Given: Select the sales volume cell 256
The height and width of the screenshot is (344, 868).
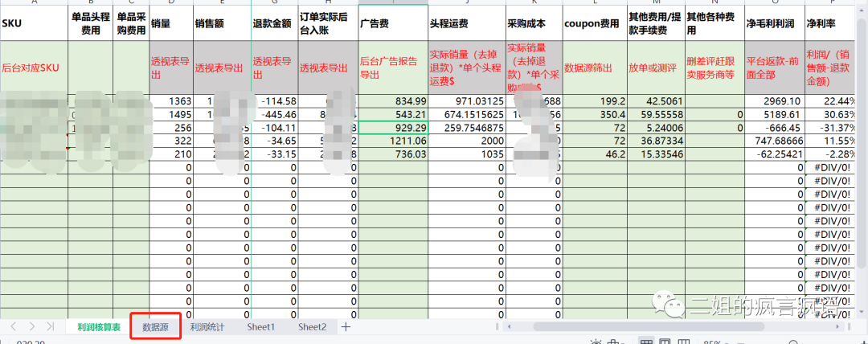Looking at the screenshot, I should [172, 128].
